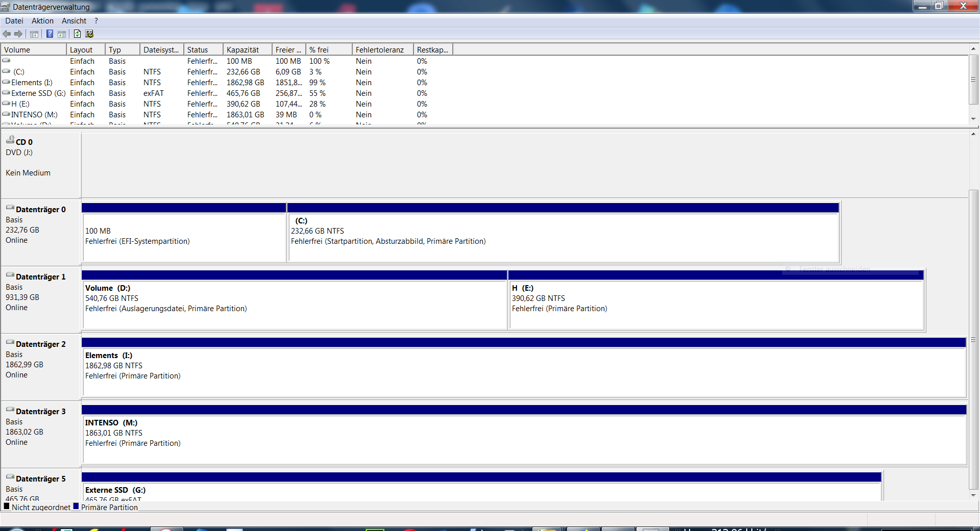Viewport: 980px width, 531px height.
Task: Click the Datenträger 3 disk icon
Action: pyautogui.click(x=10, y=410)
